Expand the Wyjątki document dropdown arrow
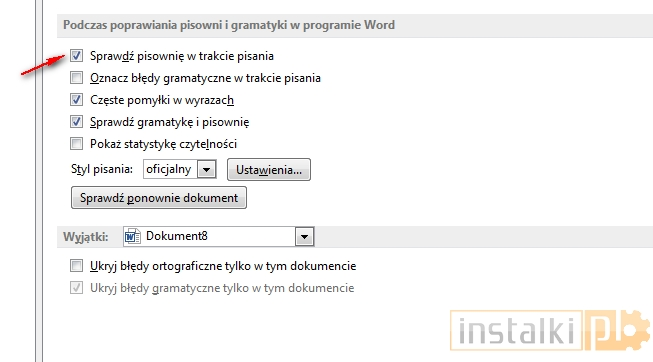 pyautogui.click(x=304, y=237)
